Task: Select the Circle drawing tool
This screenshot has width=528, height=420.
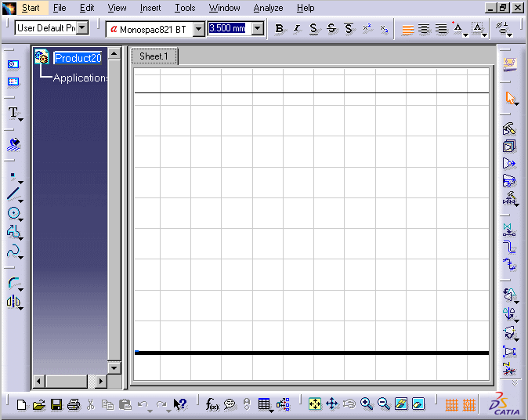Action: 13,213
